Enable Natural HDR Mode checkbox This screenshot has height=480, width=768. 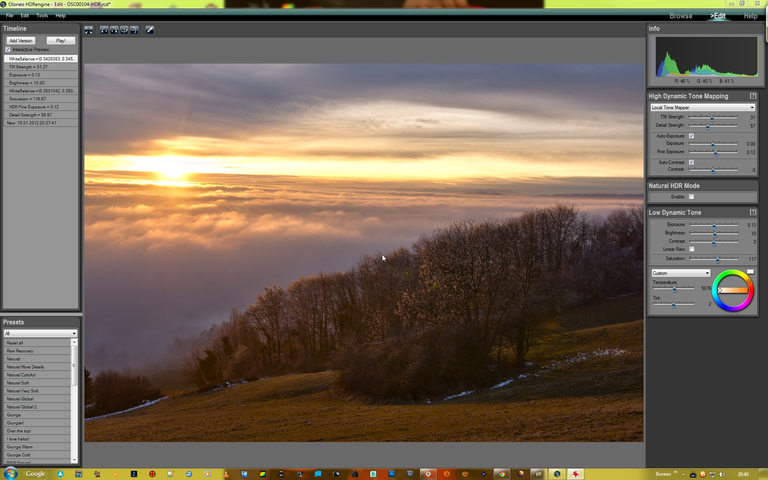pyautogui.click(x=691, y=197)
